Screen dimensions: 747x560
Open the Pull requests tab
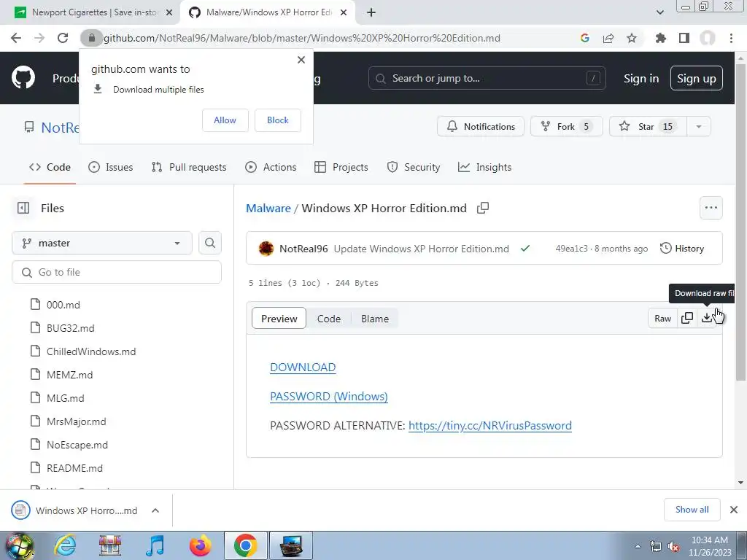point(189,167)
